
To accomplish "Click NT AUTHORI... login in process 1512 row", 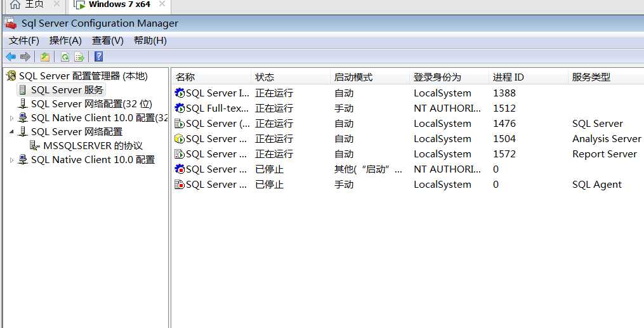I will coord(447,108).
